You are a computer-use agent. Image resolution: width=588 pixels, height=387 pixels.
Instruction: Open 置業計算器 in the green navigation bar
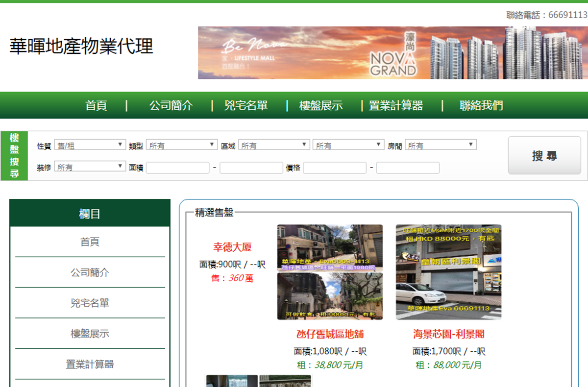click(395, 105)
